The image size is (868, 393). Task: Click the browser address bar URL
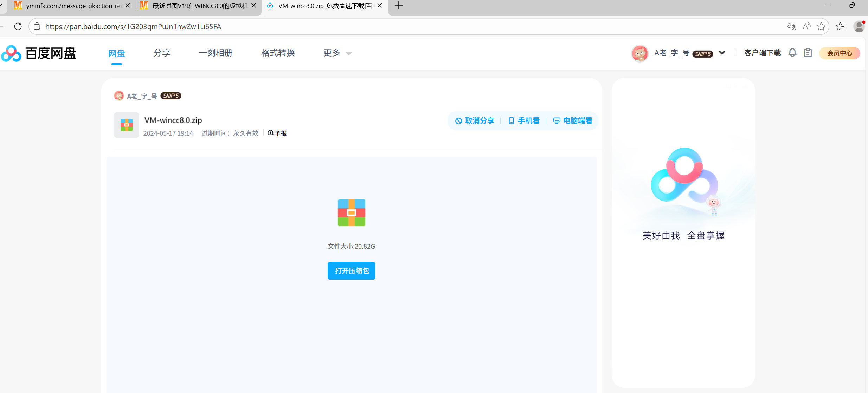pos(133,27)
